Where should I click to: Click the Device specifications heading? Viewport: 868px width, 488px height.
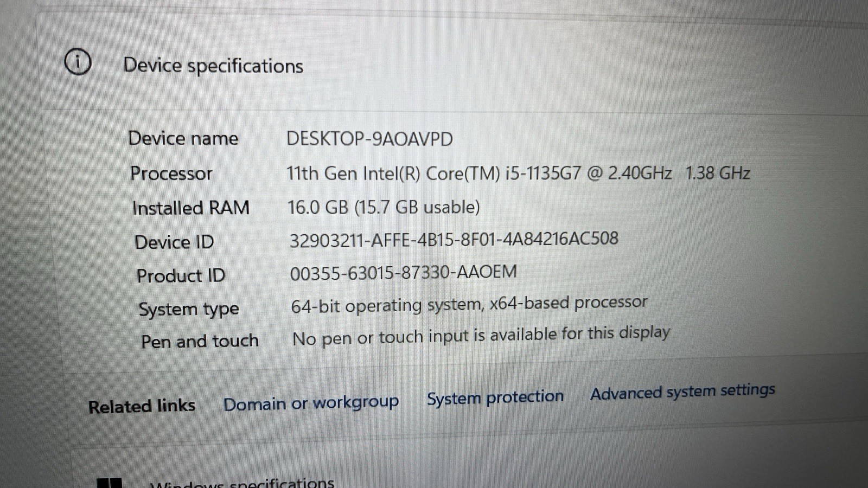pos(213,66)
